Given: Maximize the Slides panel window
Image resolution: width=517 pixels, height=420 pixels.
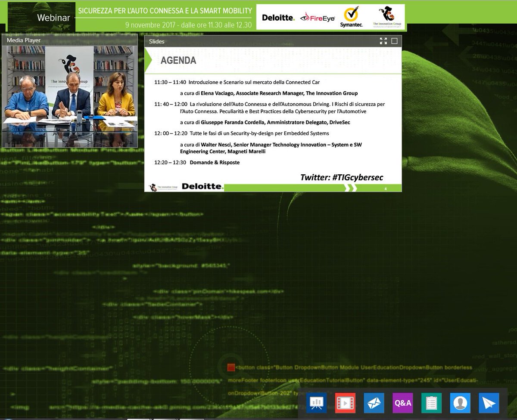Looking at the screenshot, I should [x=394, y=41].
